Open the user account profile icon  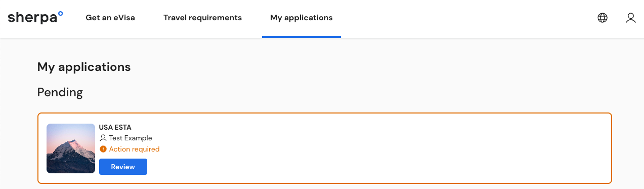tap(630, 18)
